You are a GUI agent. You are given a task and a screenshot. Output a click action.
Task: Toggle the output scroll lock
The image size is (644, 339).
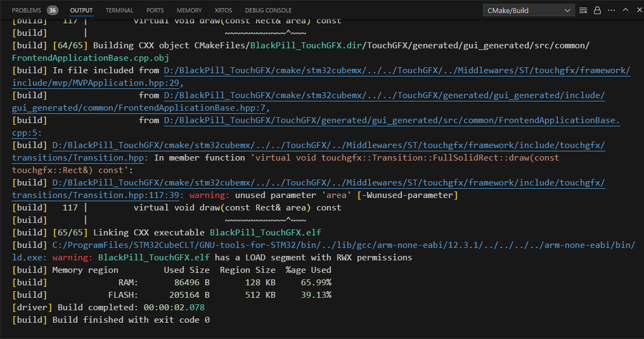(597, 10)
